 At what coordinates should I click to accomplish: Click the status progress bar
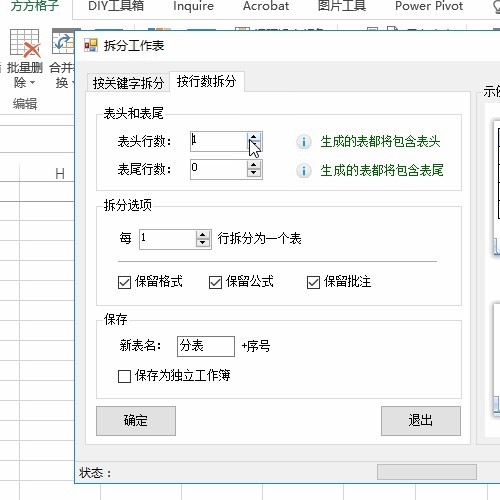[x=427, y=472]
